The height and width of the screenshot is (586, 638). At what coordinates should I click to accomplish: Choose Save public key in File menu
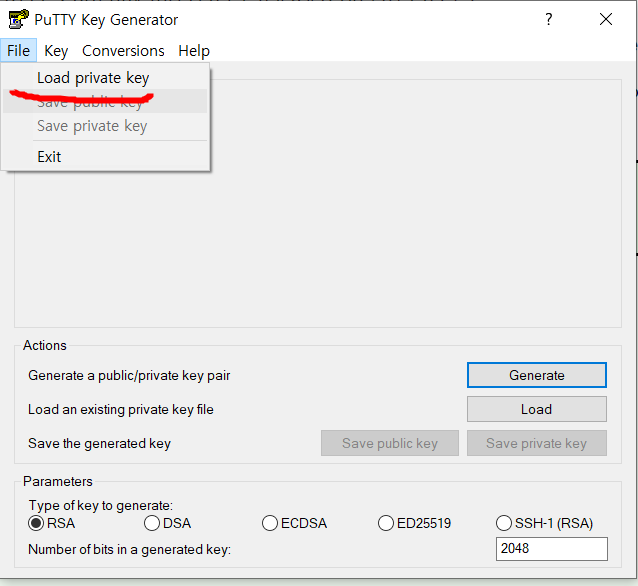105,101
